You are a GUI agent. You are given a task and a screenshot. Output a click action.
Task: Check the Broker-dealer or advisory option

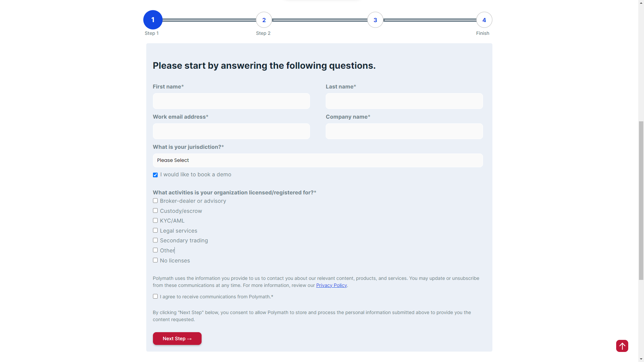(155, 201)
